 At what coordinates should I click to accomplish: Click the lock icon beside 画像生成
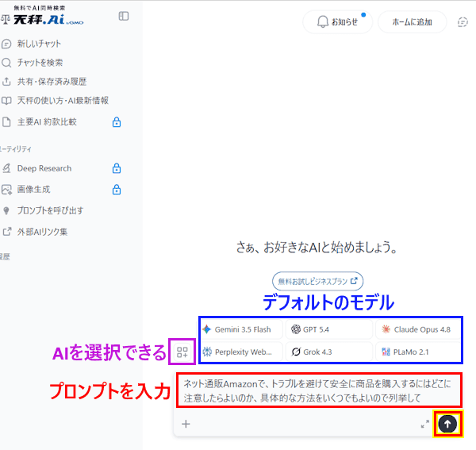tap(117, 190)
